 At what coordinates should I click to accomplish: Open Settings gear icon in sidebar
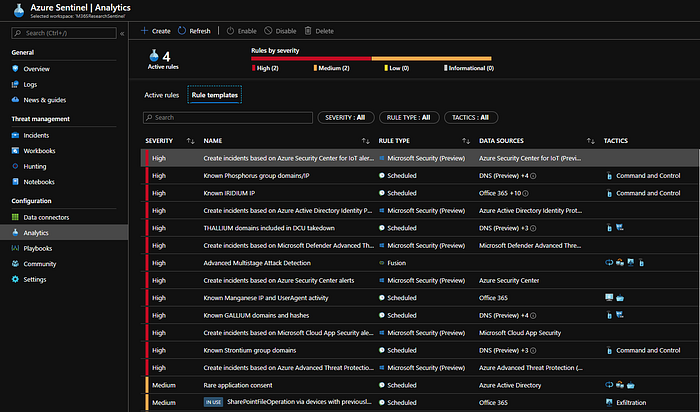click(x=15, y=279)
